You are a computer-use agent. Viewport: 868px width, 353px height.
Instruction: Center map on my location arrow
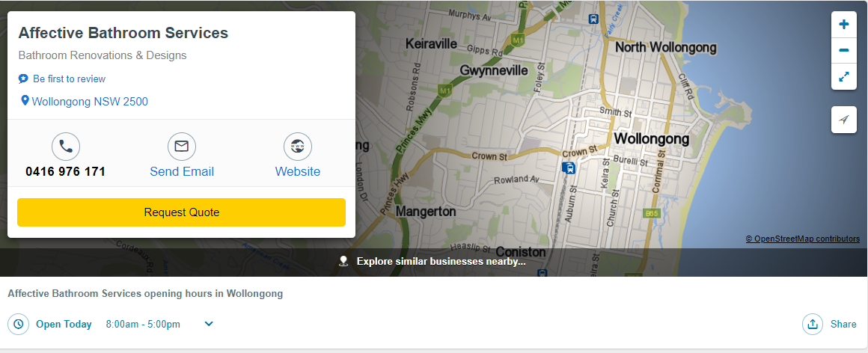click(843, 120)
